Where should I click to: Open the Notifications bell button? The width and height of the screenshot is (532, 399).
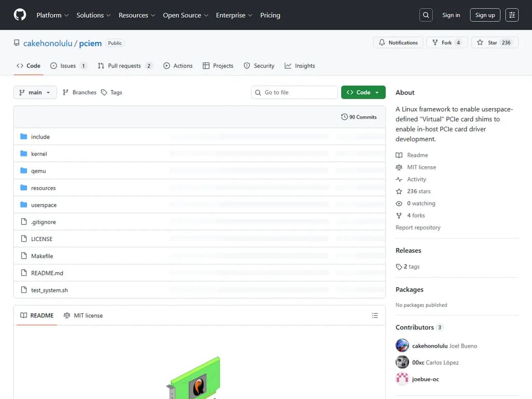[398, 43]
